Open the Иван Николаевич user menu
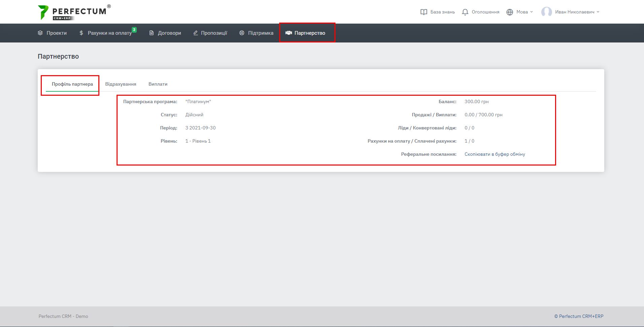The image size is (644, 327). point(577,12)
